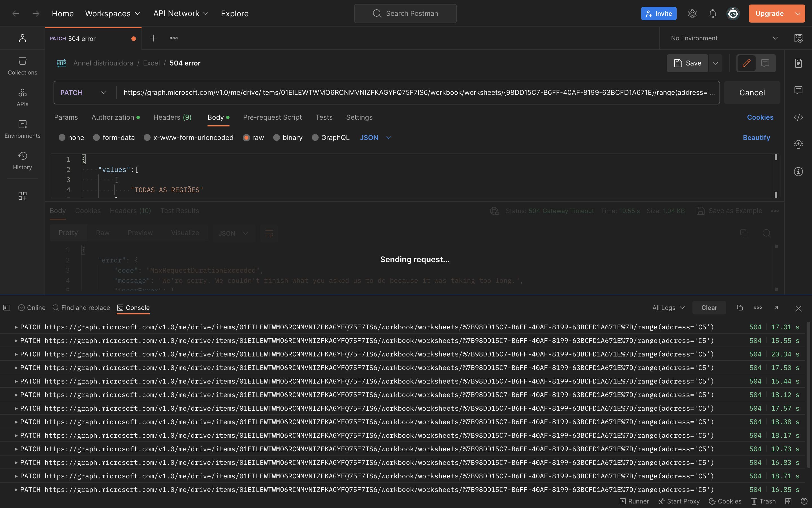This screenshot has width=812, height=508.
Task: Switch to edit mode pencil icon
Action: click(x=746, y=63)
